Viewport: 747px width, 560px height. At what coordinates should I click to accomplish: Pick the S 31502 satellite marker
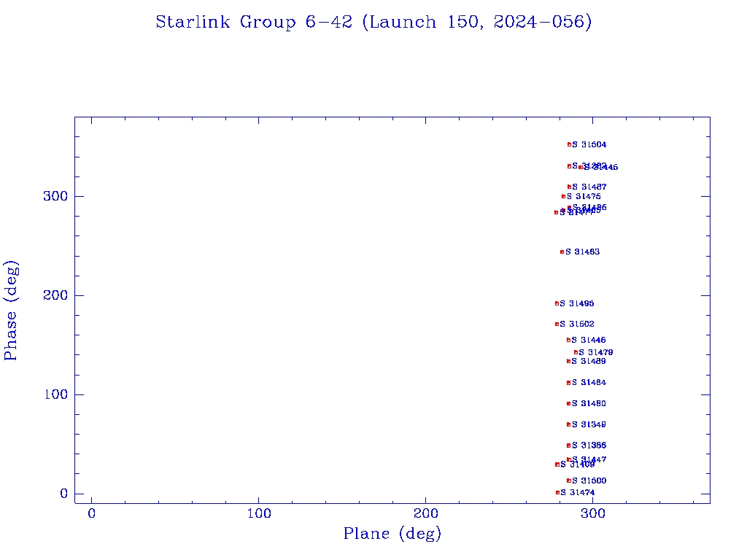[x=557, y=324]
